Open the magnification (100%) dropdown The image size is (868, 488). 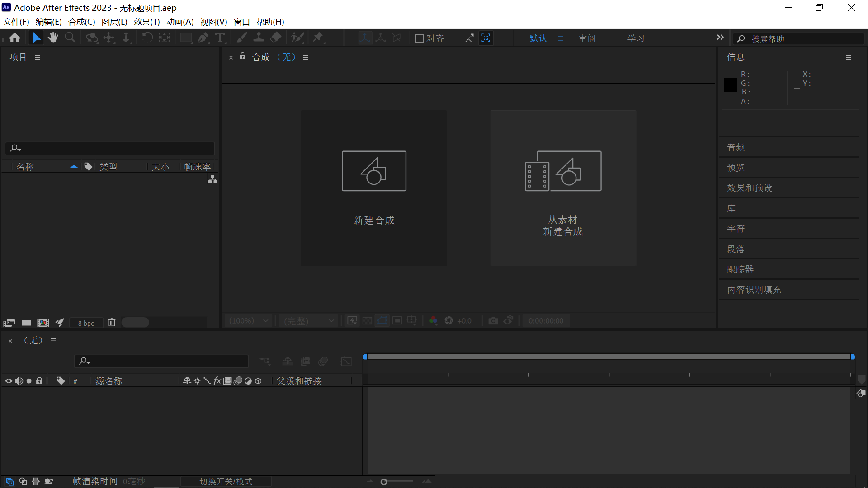(x=249, y=321)
